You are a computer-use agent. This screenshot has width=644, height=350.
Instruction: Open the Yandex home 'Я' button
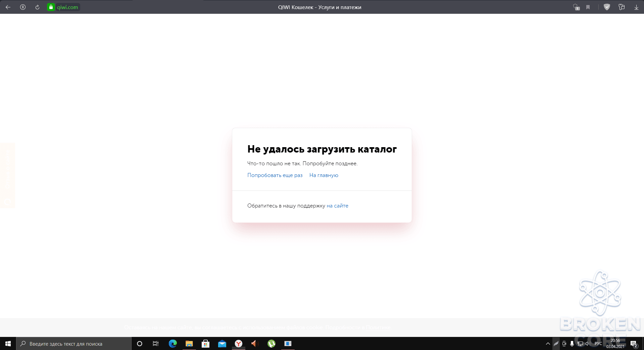(23, 7)
